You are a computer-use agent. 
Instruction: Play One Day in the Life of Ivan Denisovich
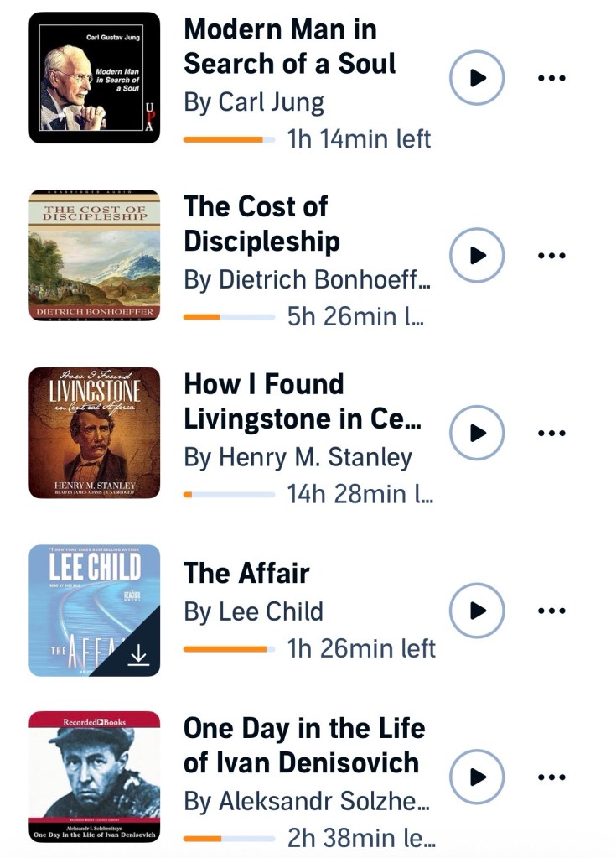[x=477, y=777]
